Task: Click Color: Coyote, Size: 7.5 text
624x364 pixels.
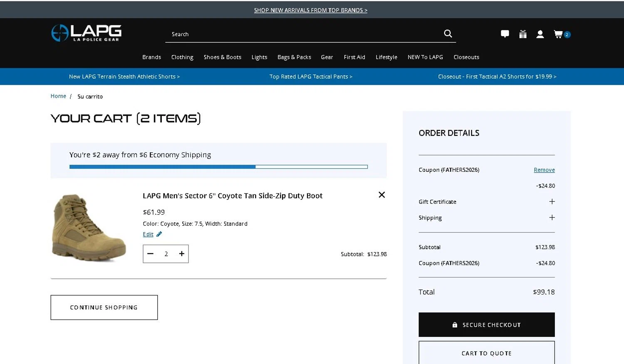Action: click(x=195, y=224)
